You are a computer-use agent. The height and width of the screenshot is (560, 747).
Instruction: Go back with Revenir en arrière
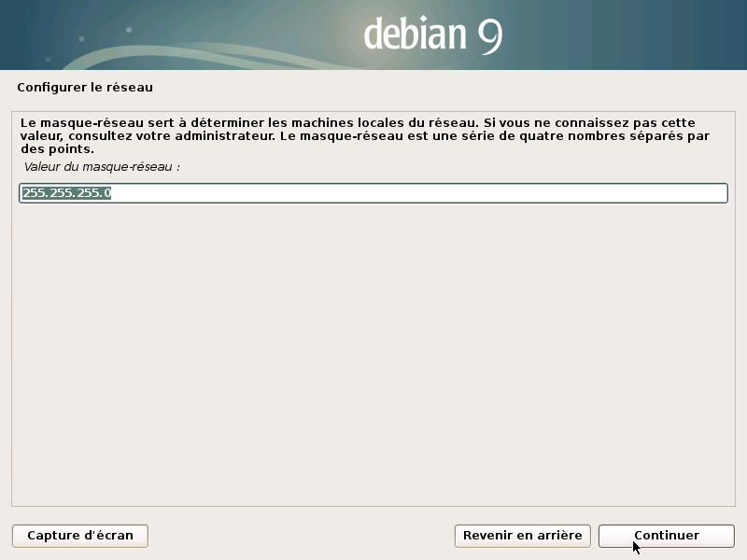(x=523, y=536)
